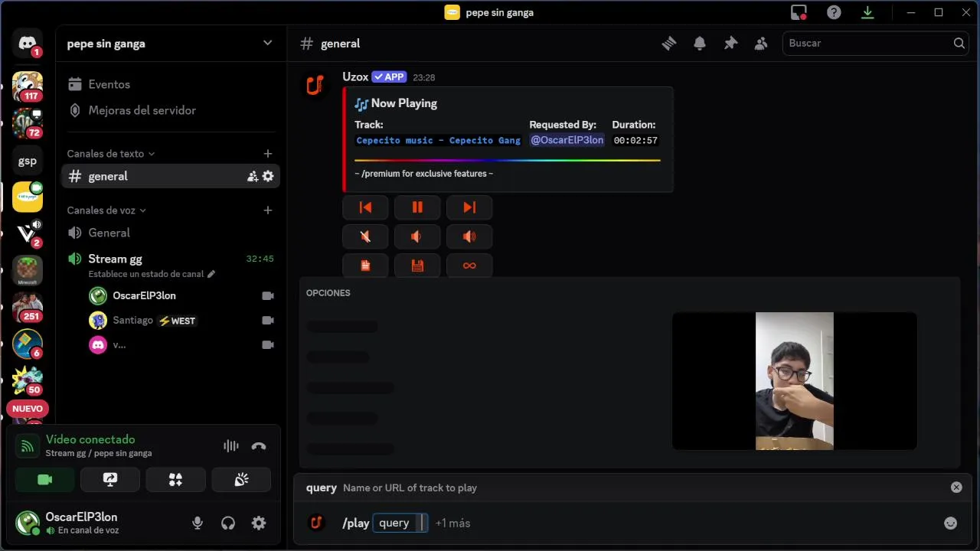980x551 pixels.
Task: Create a new voice channel plus icon
Action: [267, 210]
